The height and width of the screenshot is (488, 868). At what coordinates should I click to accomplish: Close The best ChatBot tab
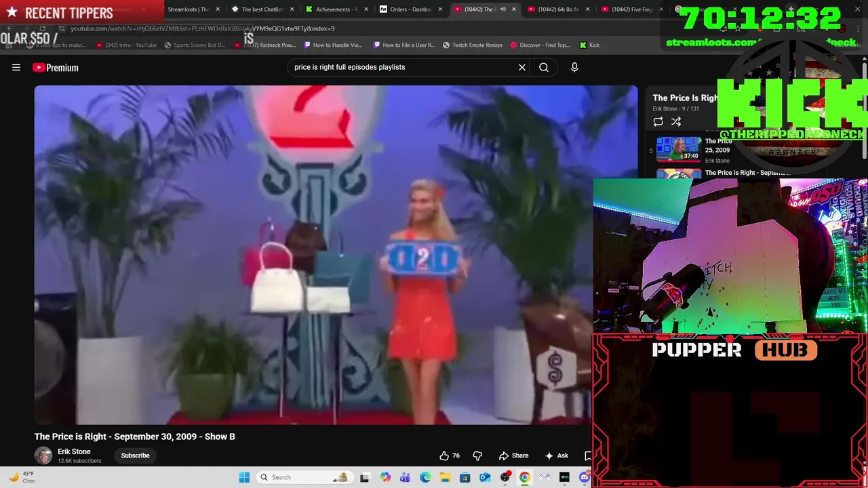[292, 9]
